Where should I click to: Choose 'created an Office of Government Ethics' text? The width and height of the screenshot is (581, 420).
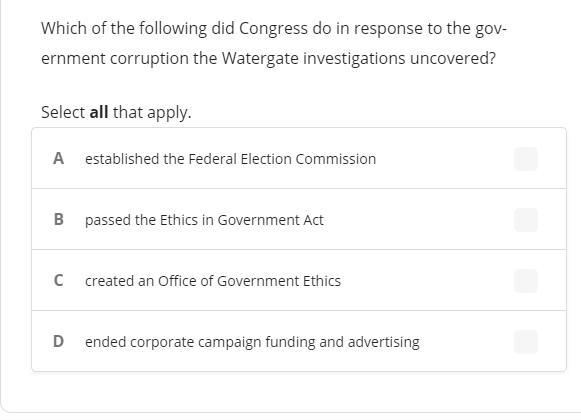click(213, 281)
